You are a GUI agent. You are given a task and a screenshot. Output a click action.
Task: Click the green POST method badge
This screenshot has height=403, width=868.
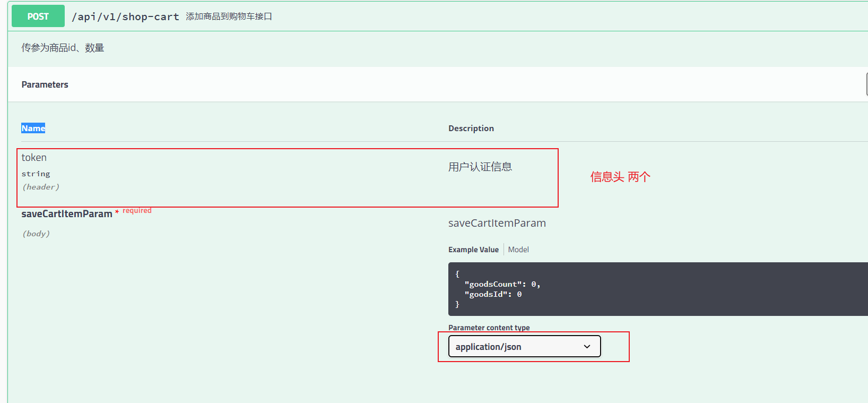coord(38,16)
